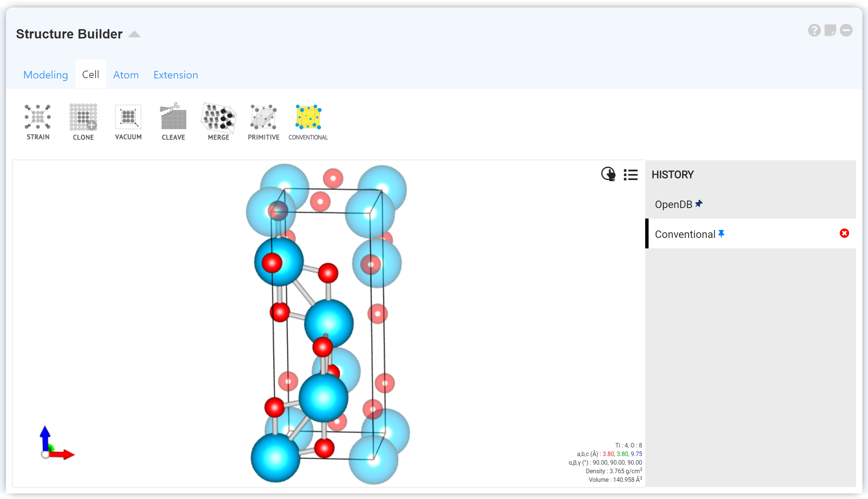The height and width of the screenshot is (499, 868).
Task: Open the viewer list menu icon
Action: [x=631, y=174]
